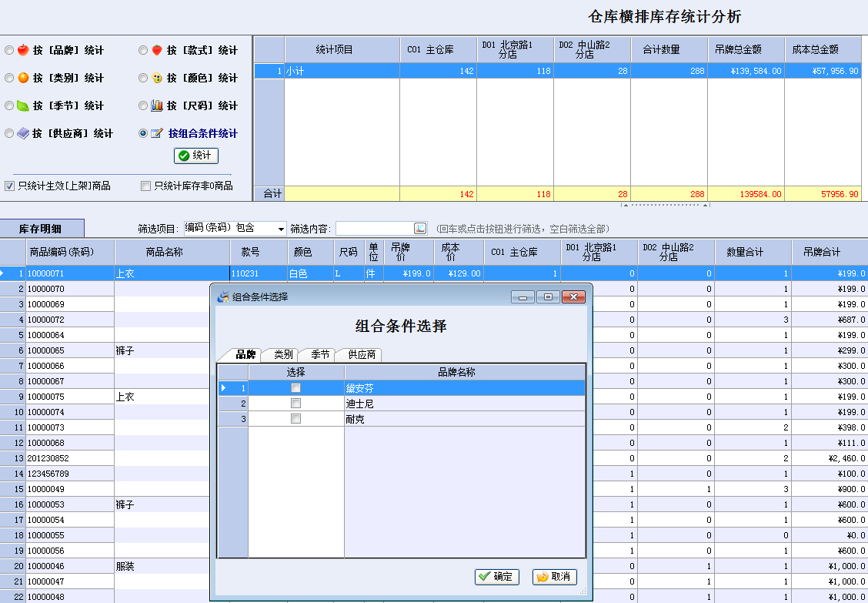
Task: Click the orange icon for category statistics
Action: tap(22, 78)
